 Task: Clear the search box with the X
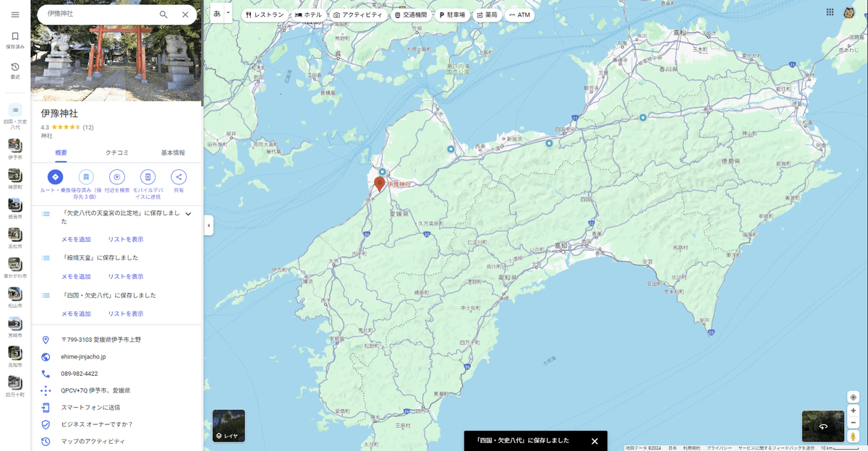185,14
